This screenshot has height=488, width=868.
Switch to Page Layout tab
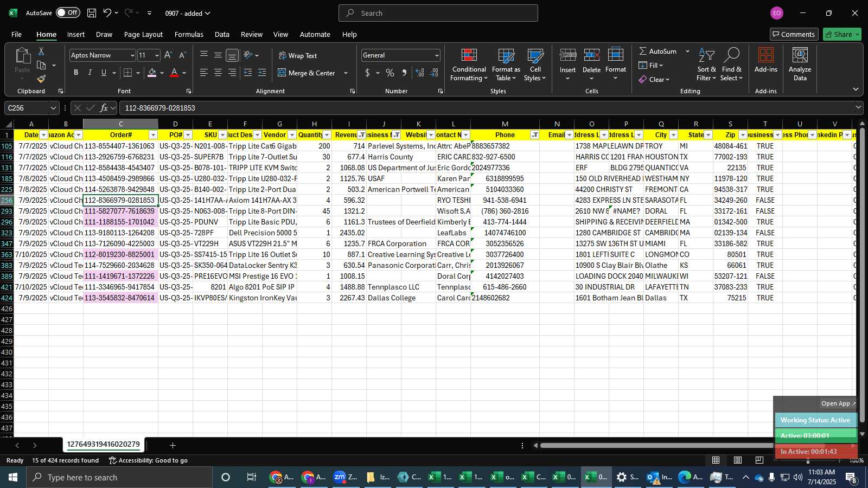pyautogui.click(x=143, y=34)
